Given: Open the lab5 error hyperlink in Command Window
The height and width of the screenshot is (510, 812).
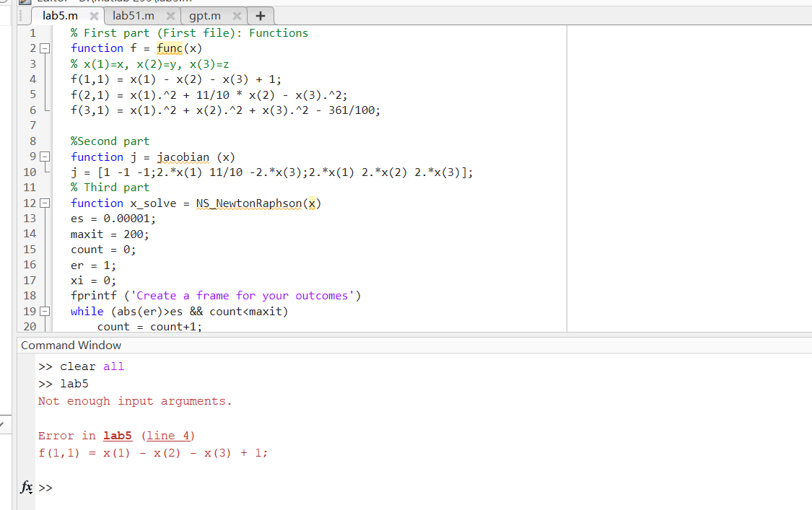Looking at the screenshot, I should (x=117, y=436).
